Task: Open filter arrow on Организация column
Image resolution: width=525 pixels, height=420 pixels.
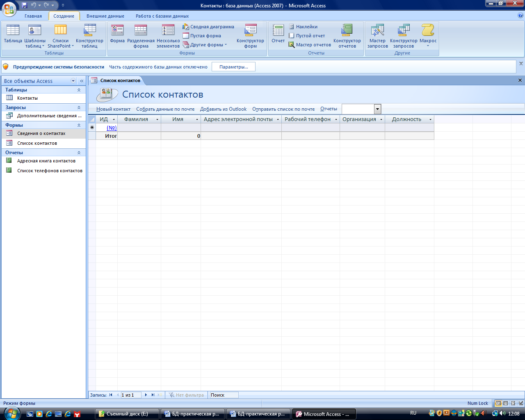Action: point(381,119)
